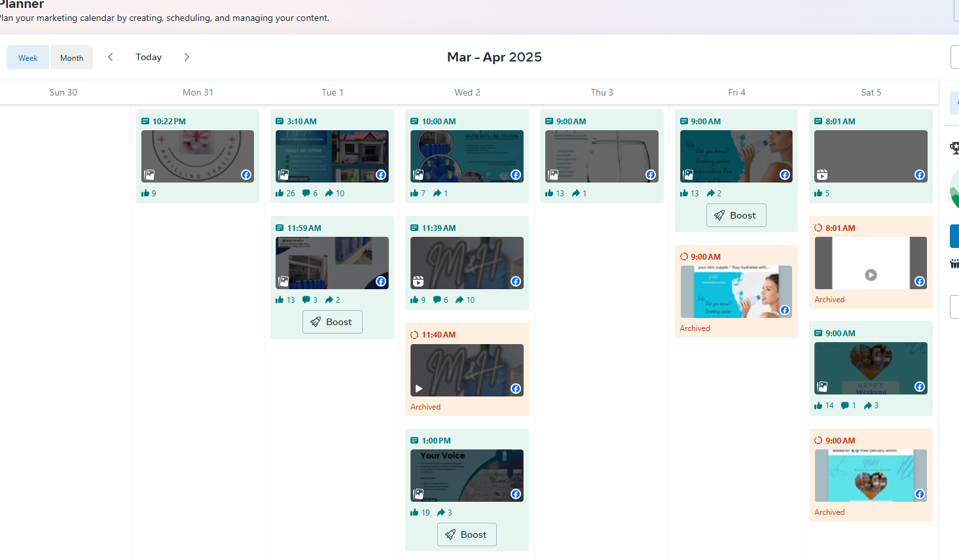Screen dimensions: 959x560
Task: Open the Your Voice post thumbnail
Action: pos(467,476)
